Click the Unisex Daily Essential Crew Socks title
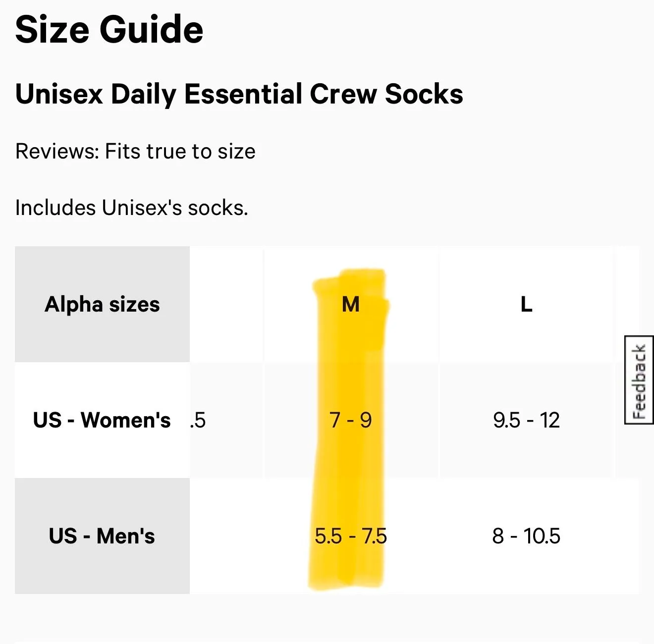 (239, 94)
